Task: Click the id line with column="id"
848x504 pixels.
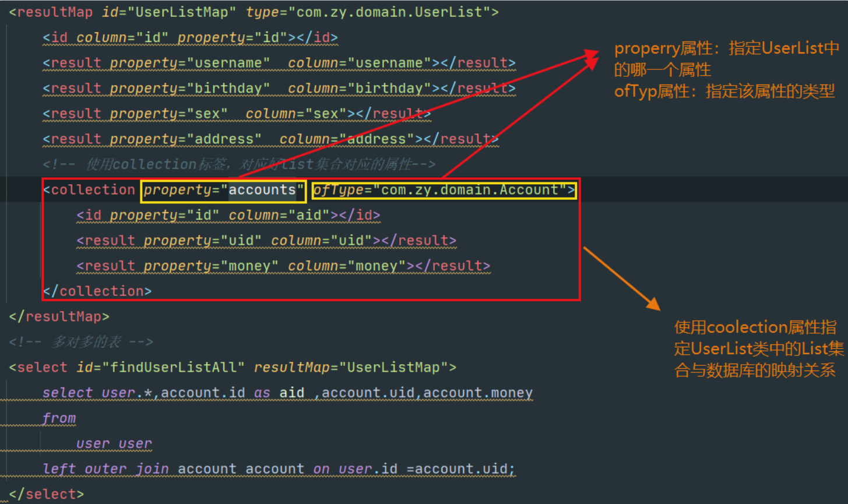Action: click(191, 38)
